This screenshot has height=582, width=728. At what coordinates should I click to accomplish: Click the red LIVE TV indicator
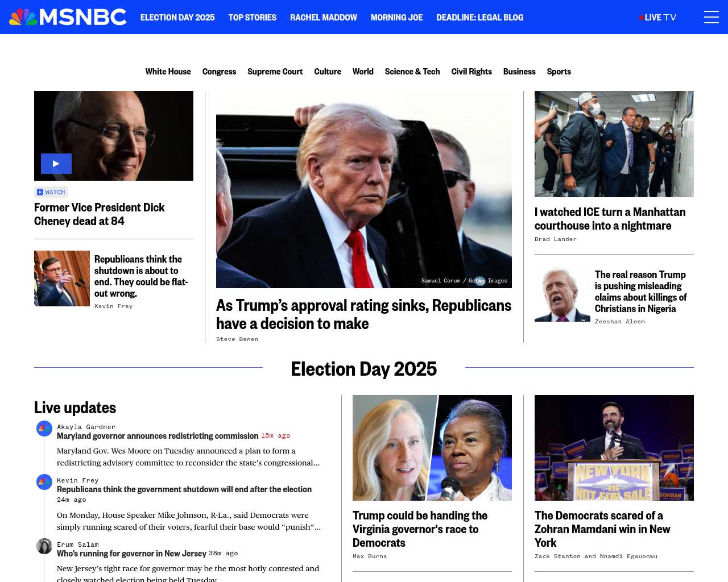pos(658,18)
